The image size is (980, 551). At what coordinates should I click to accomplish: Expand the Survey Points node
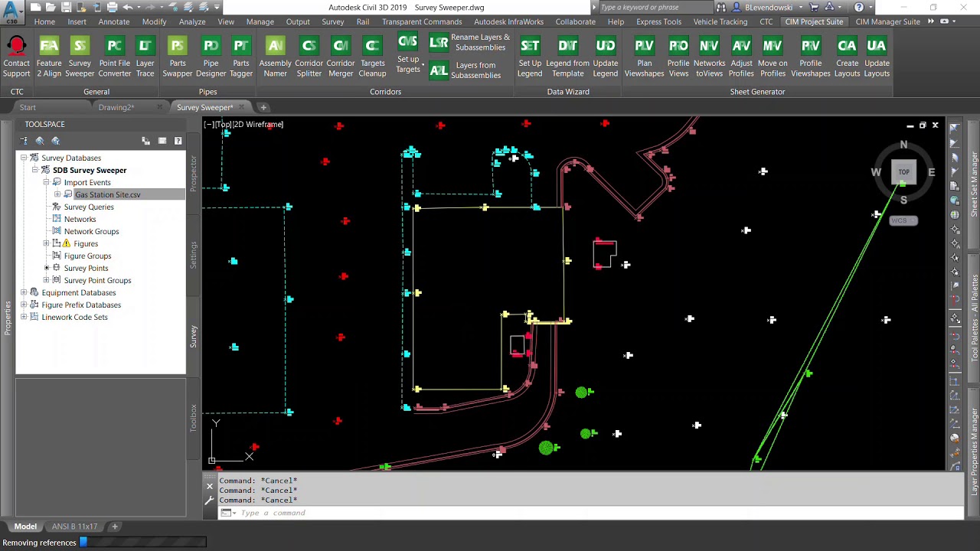tap(47, 268)
